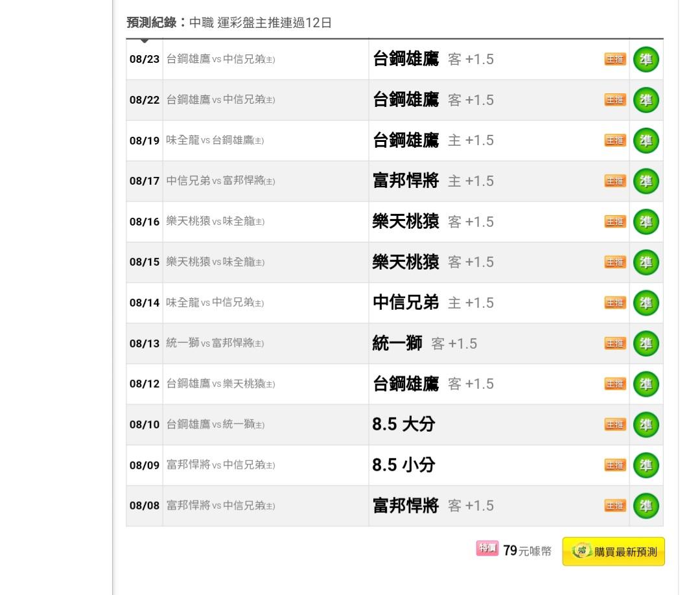This screenshot has width=700, height=595.
Task: Click the heading 中職 運彩盤主推連過12日
Action: tap(261, 23)
